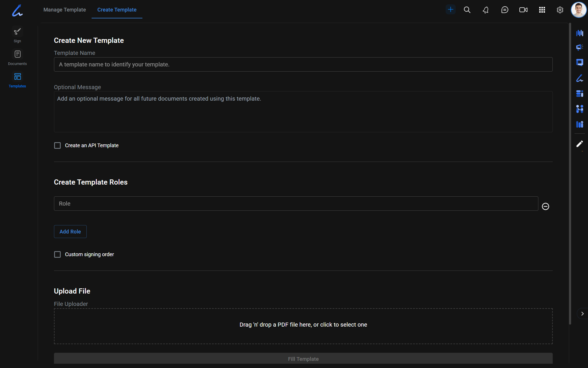Screen dimensions: 588x368
Task: Click the Templates sidebar icon
Action: coord(17,80)
